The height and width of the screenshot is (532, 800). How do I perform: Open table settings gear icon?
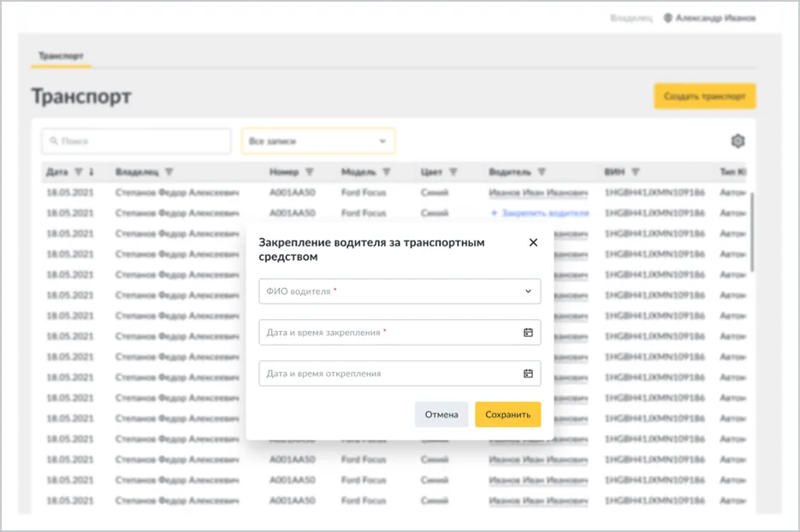coord(738,141)
